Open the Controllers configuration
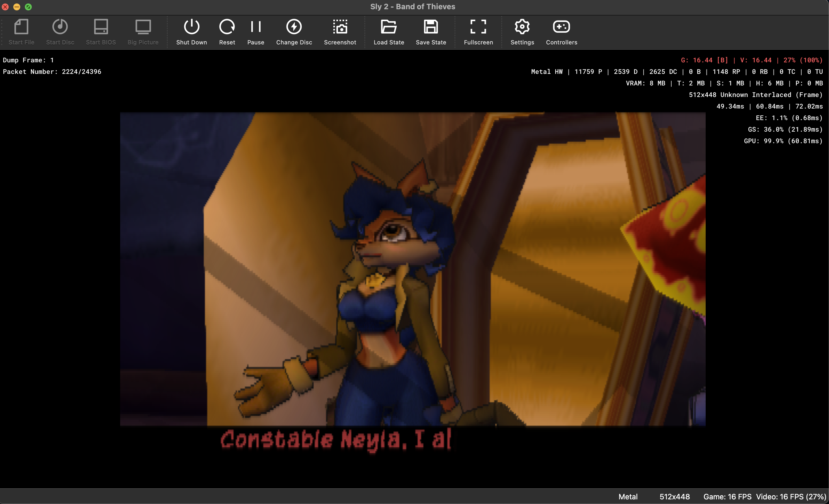829x504 pixels. (561, 31)
